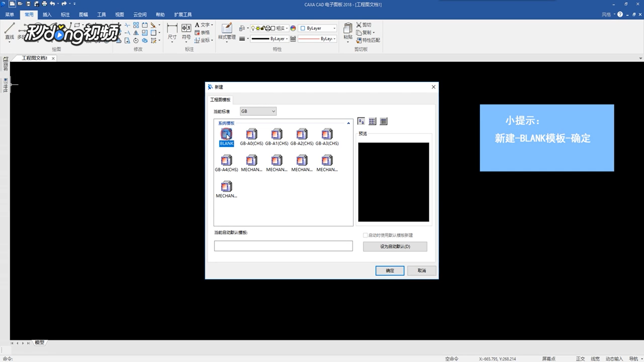
Task: Close the 新建 dialog
Action: [433, 87]
